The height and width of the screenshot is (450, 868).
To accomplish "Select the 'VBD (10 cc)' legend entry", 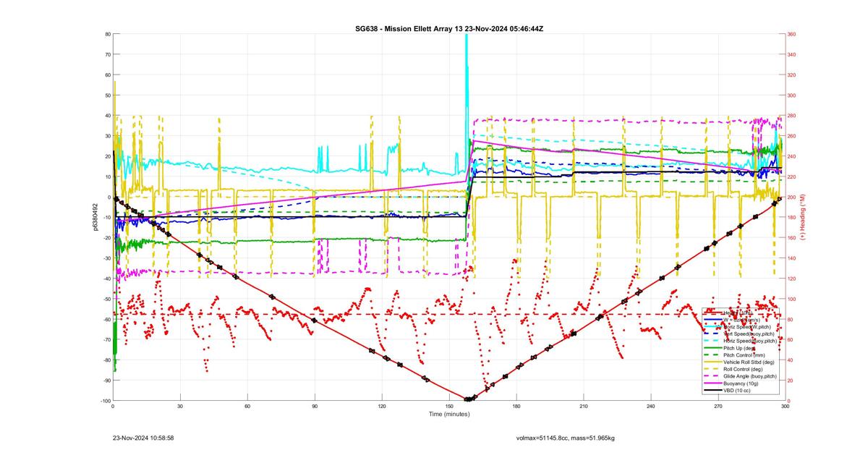I will click(736, 391).
